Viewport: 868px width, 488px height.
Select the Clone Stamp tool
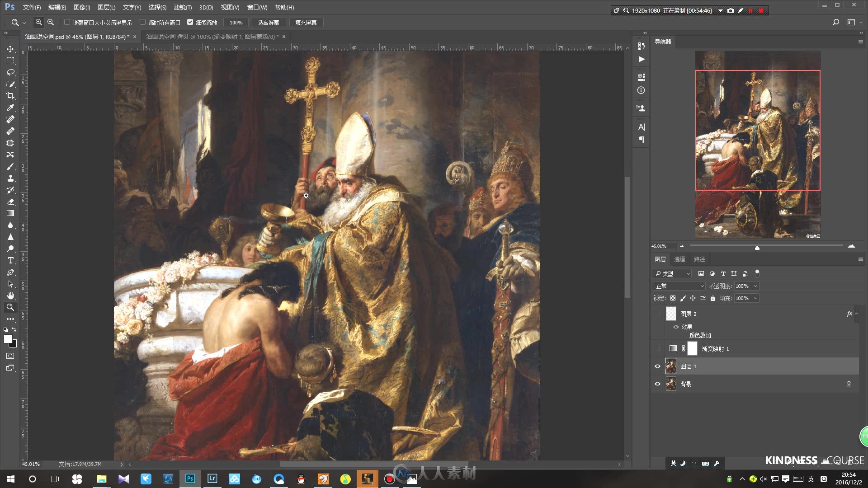[x=10, y=178]
